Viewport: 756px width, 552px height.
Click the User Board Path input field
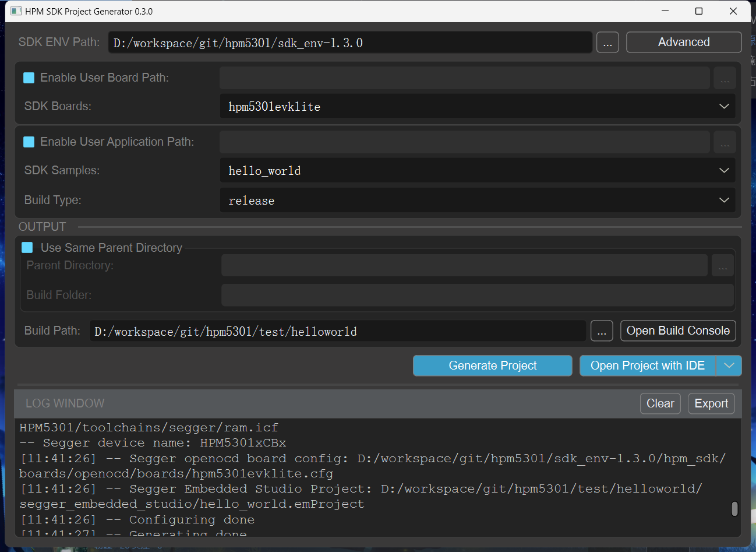click(x=465, y=78)
